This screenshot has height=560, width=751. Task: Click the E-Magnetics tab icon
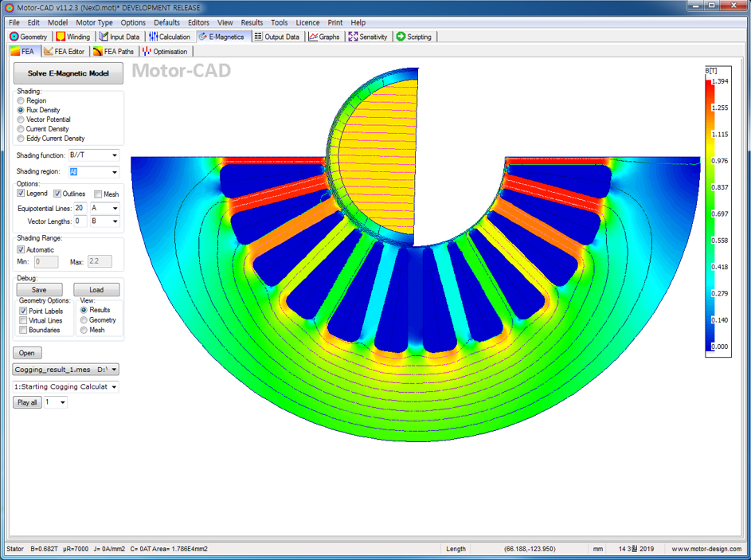tap(203, 37)
